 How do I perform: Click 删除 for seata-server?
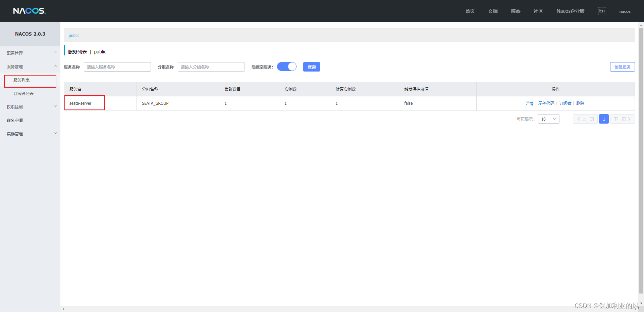click(x=580, y=103)
